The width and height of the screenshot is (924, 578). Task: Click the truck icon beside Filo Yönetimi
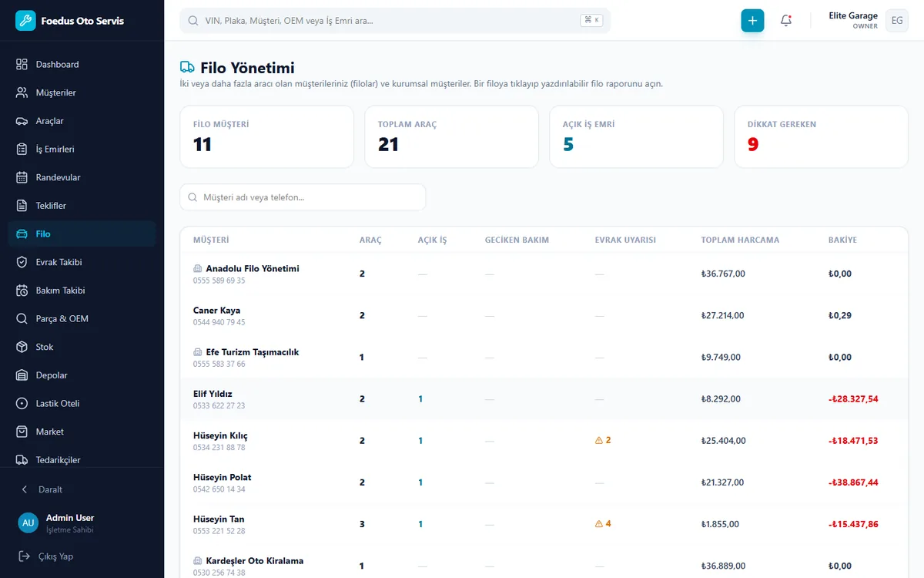click(187, 68)
